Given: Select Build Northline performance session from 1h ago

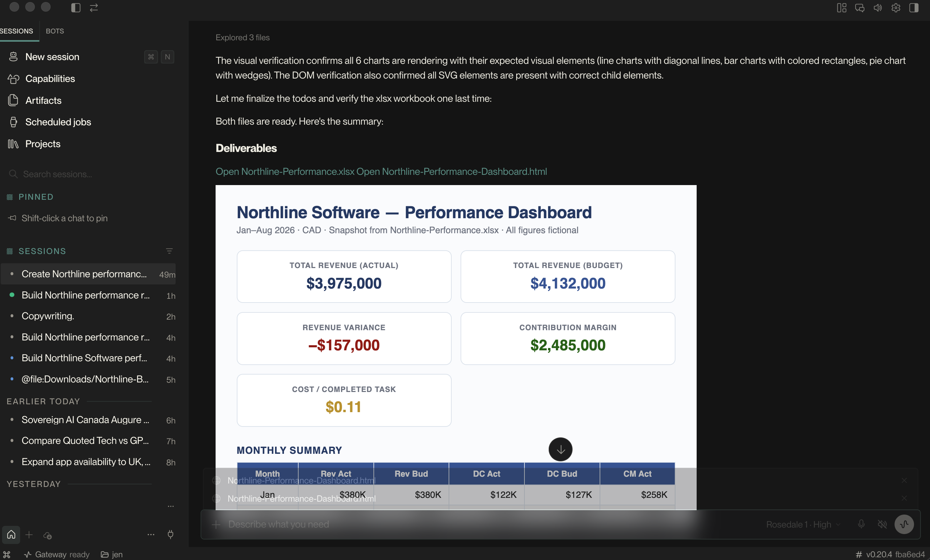Looking at the screenshot, I should (x=88, y=295).
